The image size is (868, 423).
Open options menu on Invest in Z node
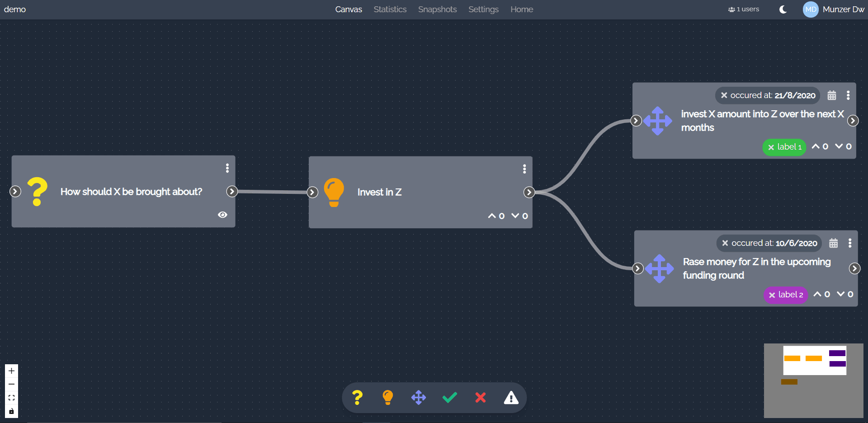coord(524,169)
